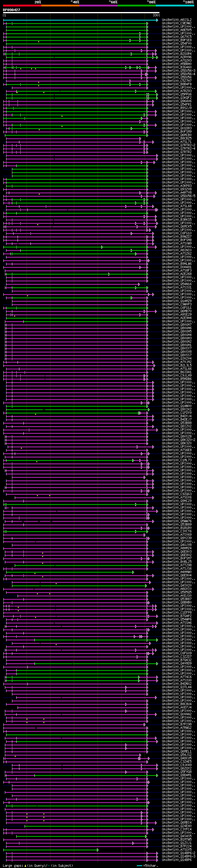
Task: Select the UniRef100_Q7RTR2-2 entry
Action: 179,145
